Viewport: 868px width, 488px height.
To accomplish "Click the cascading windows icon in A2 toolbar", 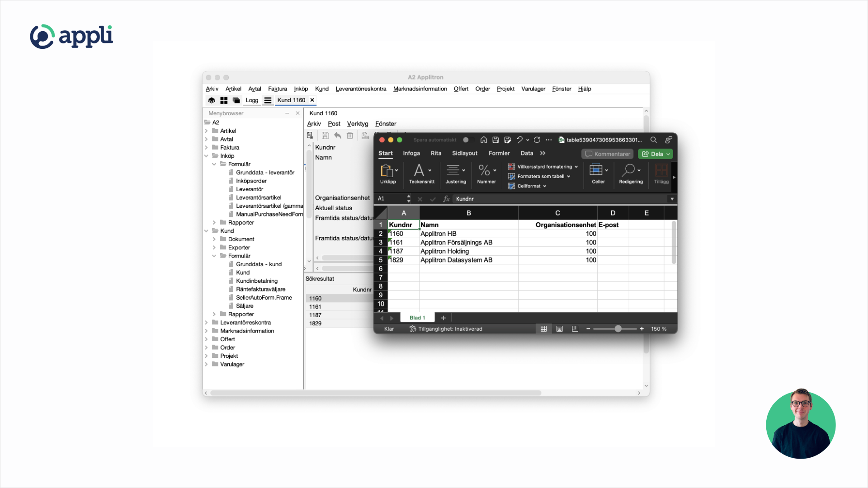I will (236, 100).
